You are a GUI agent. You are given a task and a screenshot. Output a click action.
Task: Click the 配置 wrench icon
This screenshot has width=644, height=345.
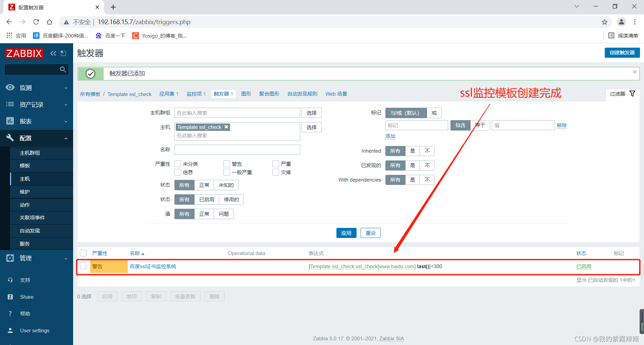coord(10,138)
